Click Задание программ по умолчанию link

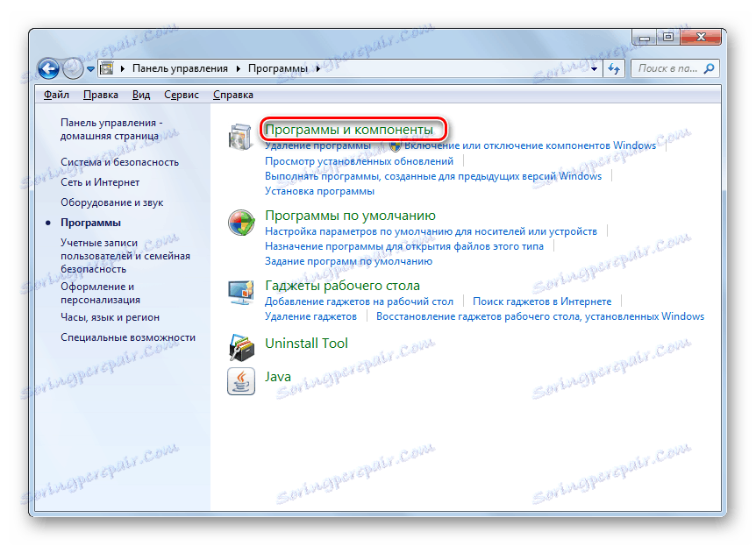(x=348, y=261)
